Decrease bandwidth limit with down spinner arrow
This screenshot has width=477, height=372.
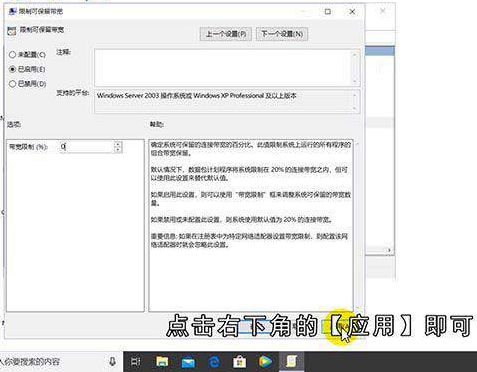click(x=118, y=150)
